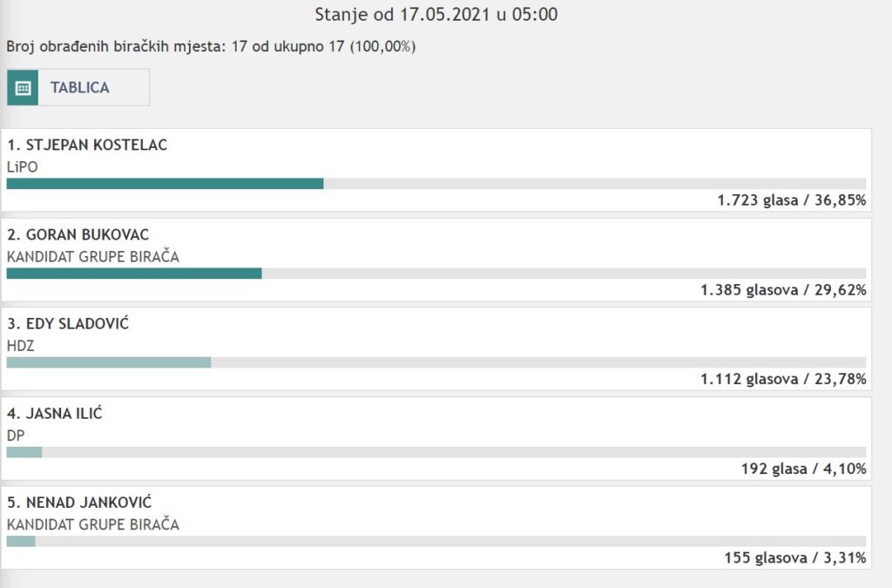Click the 155 glasova / 3,31% result
892x588 pixels.
(794, 558)
